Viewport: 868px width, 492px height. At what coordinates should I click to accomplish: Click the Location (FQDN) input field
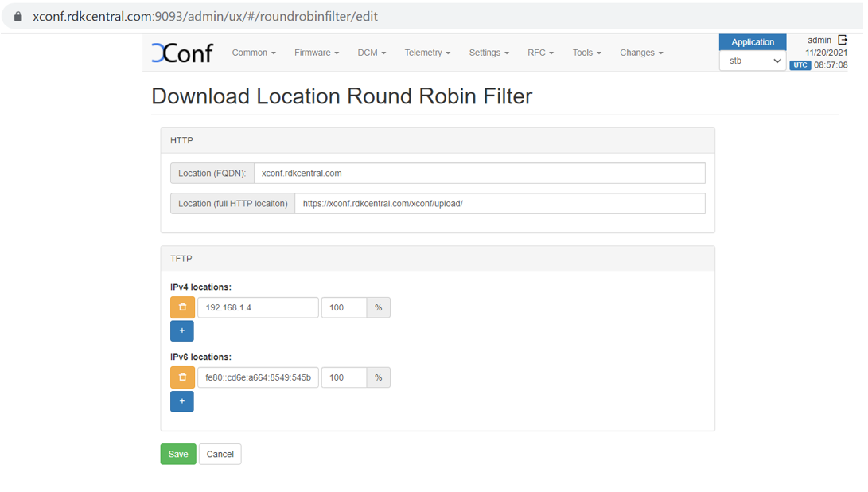479,173
